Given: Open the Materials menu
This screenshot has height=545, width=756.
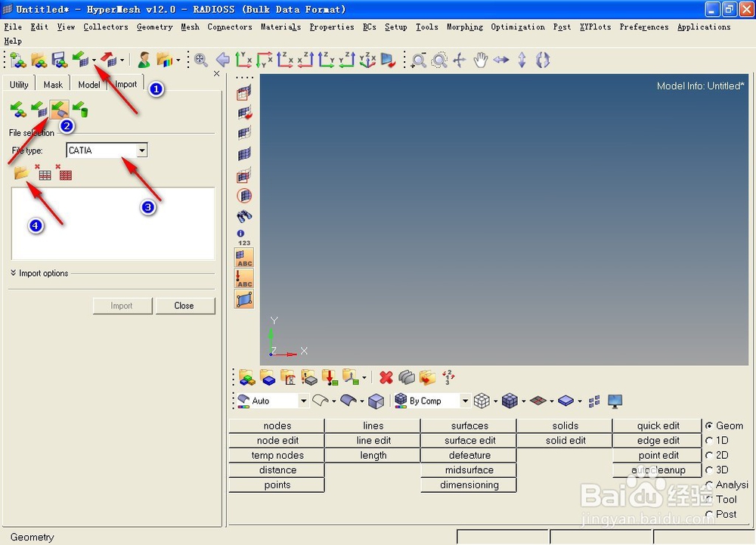Looking at the screenshot, I should [280, 27].
